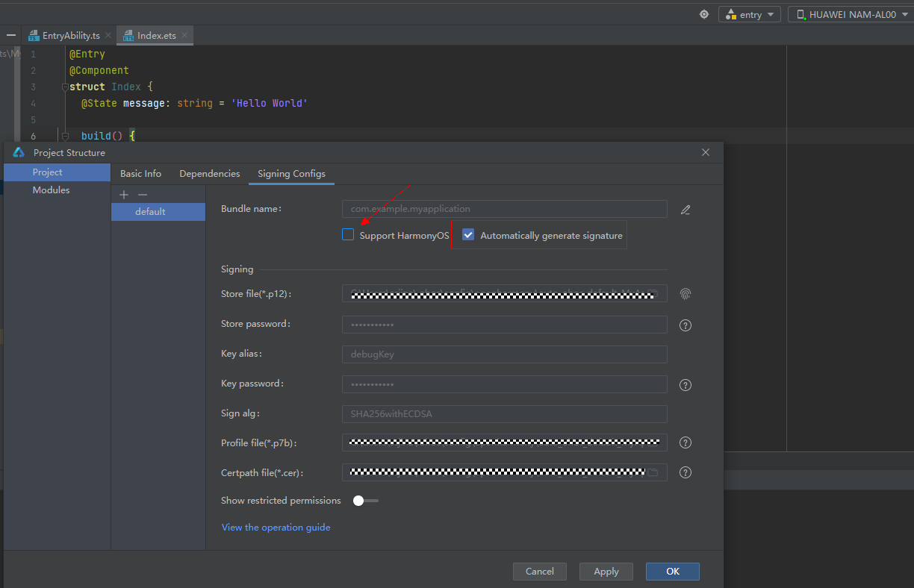Click the folder browse icon in Certpath field

pos(653,472)
